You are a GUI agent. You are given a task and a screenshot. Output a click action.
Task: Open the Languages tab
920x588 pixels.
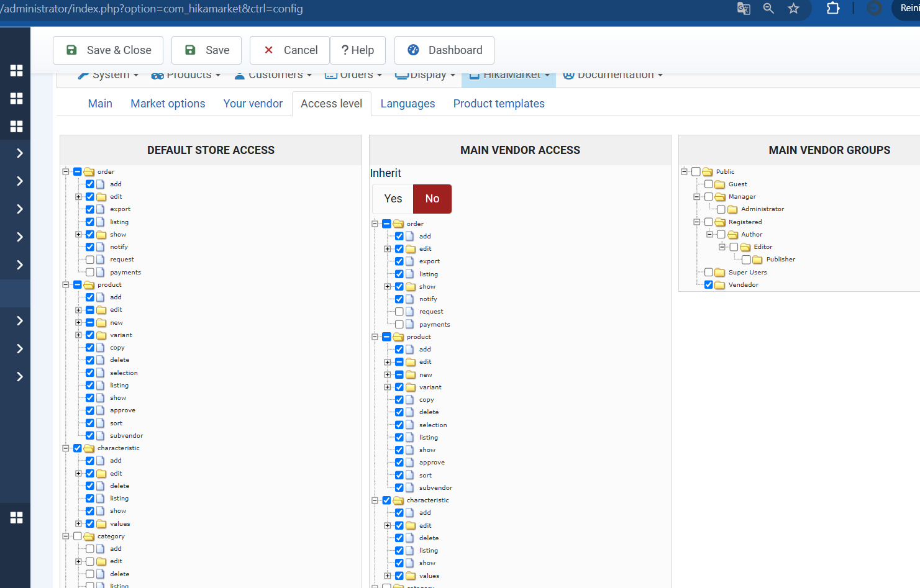(x=408, y=104)
